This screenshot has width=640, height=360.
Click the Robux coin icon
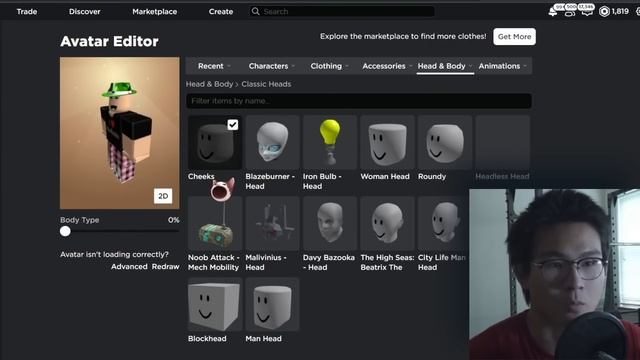pos(604,11)
